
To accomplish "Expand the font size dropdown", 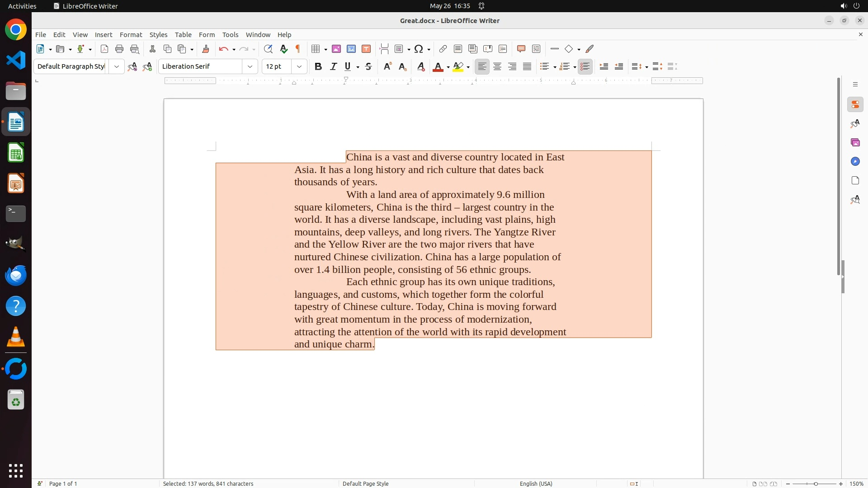I will tap(299, 66).
